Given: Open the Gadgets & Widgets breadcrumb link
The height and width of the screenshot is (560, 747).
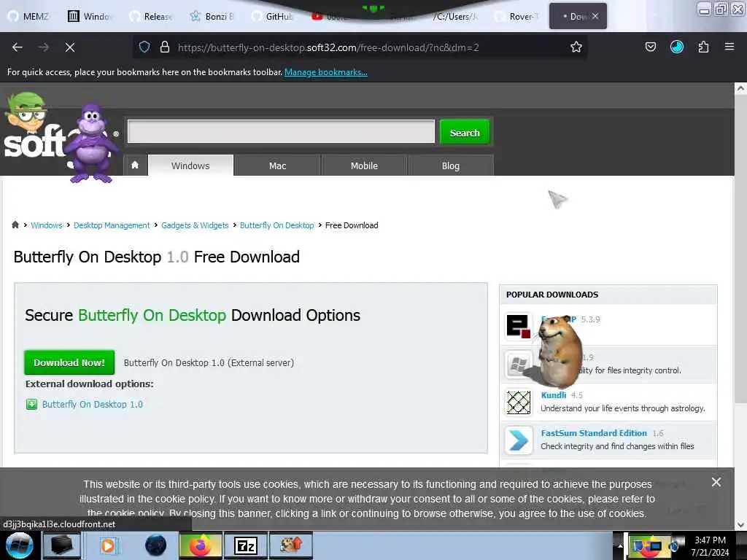Looking at the screenshot, I should (x=195, y=225).
